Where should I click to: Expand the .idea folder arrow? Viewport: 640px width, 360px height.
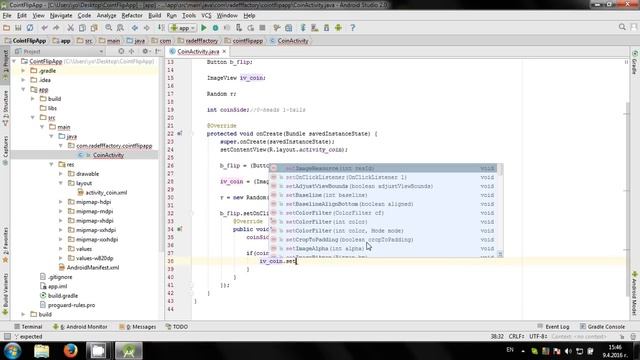pyautogui.click(x=24, y=80)
